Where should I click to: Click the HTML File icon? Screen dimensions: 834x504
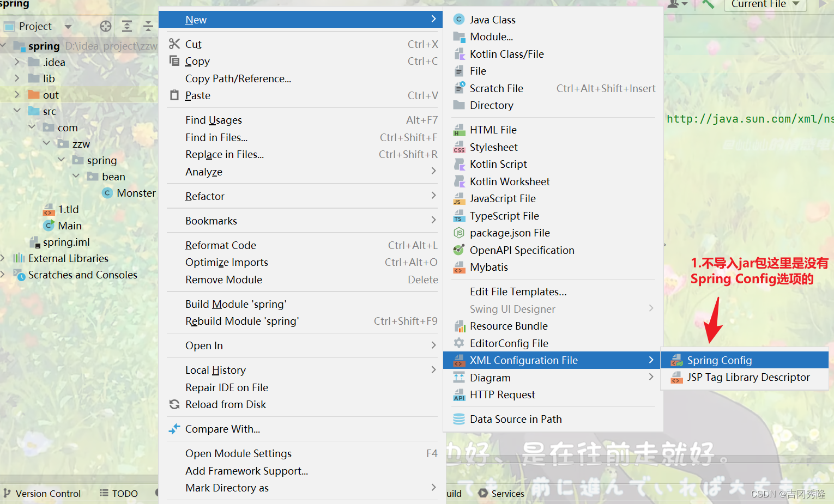click(x=459, y=130)
